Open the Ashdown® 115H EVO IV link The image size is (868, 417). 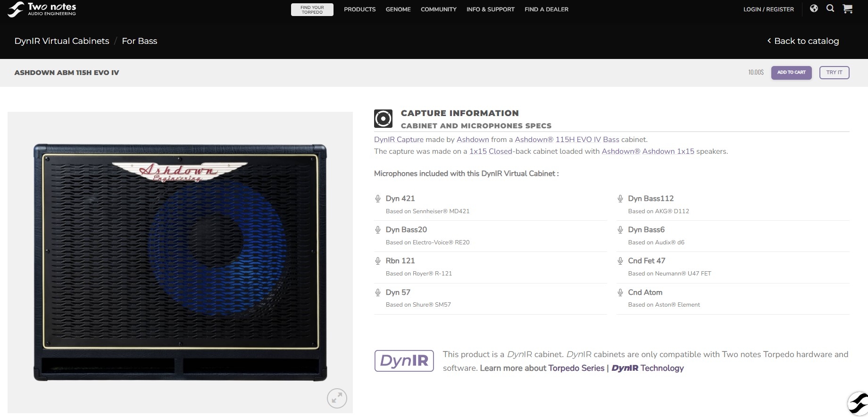tap(558, 140)
